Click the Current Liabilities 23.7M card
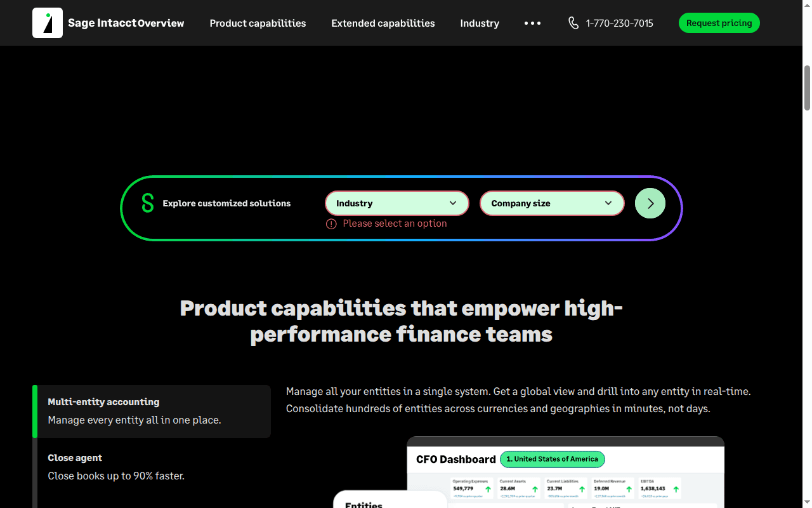The height and width of the screenshot is (508, 812). pos(565,490)
